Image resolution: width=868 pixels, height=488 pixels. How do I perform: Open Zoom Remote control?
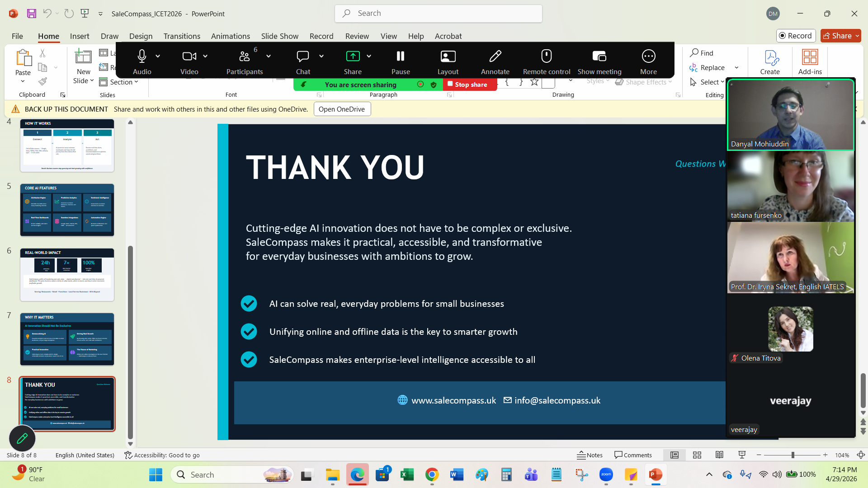coord(547,61)
